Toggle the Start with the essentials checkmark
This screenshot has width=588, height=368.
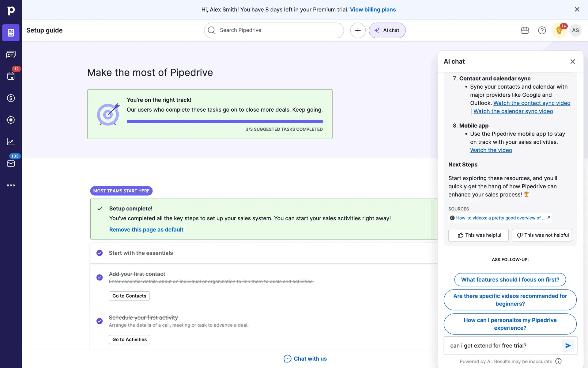click(100, 253)
